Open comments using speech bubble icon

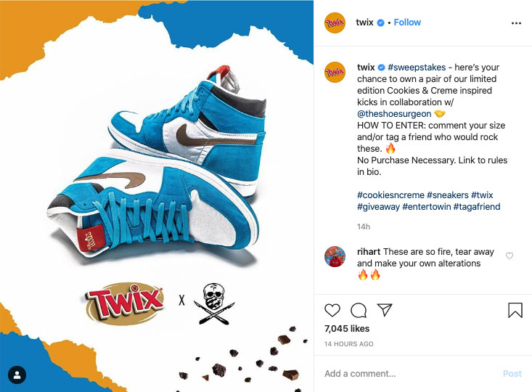point(359,310)
